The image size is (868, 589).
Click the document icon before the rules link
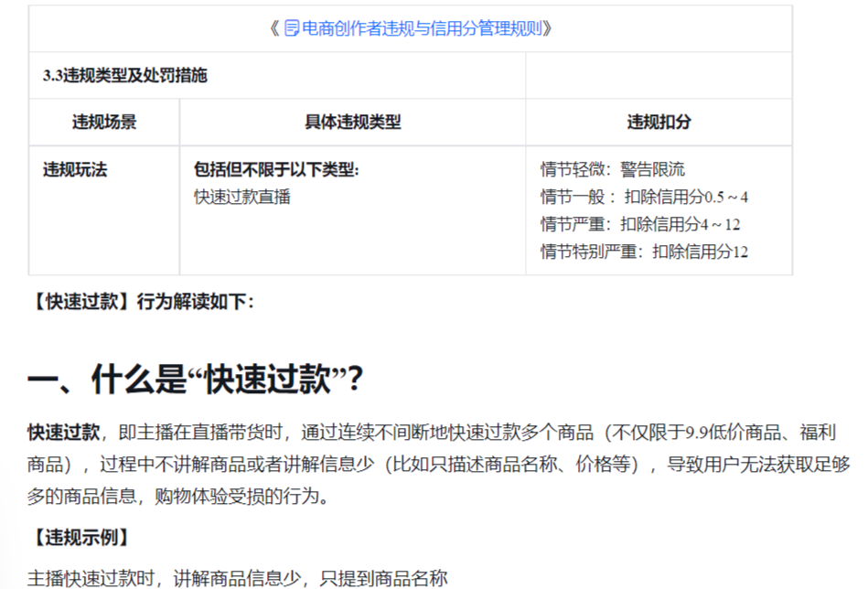click(x=292, y=28)
